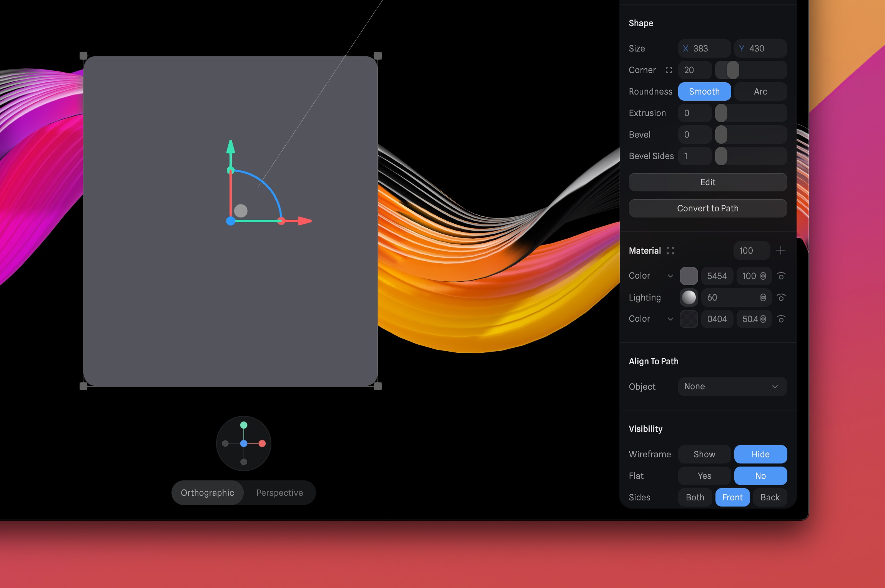Click the Edit button in Shape panel

707,182
